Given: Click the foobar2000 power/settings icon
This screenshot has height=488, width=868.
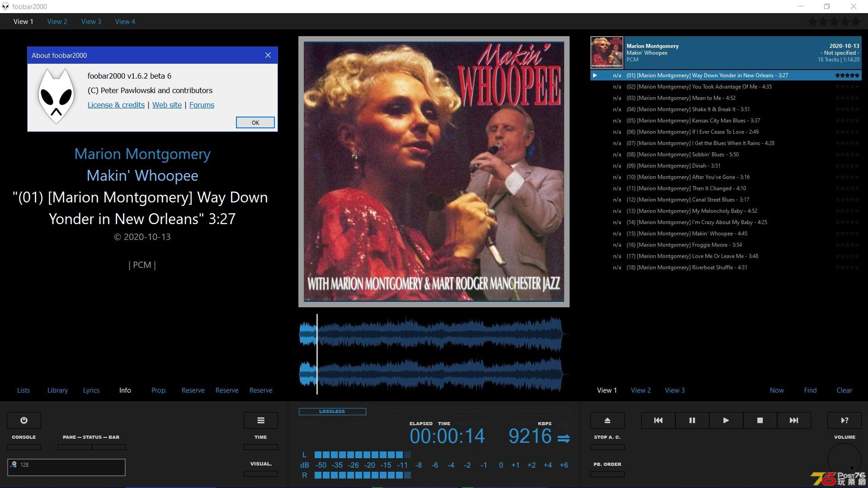Looking at the screenshot, I should [x=24, y=420].
